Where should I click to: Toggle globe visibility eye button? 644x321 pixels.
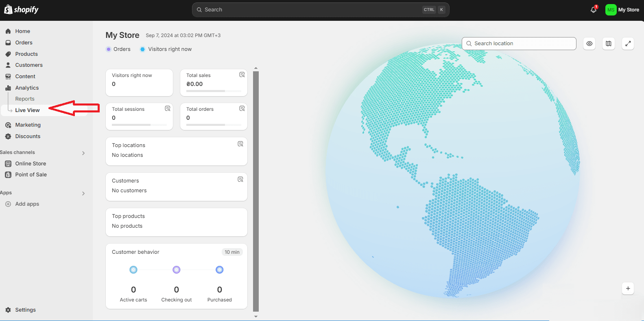(589, 44)
